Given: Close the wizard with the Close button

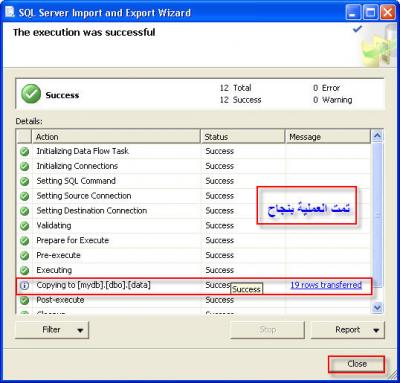Looking at the screenshot, I should 357,364.
